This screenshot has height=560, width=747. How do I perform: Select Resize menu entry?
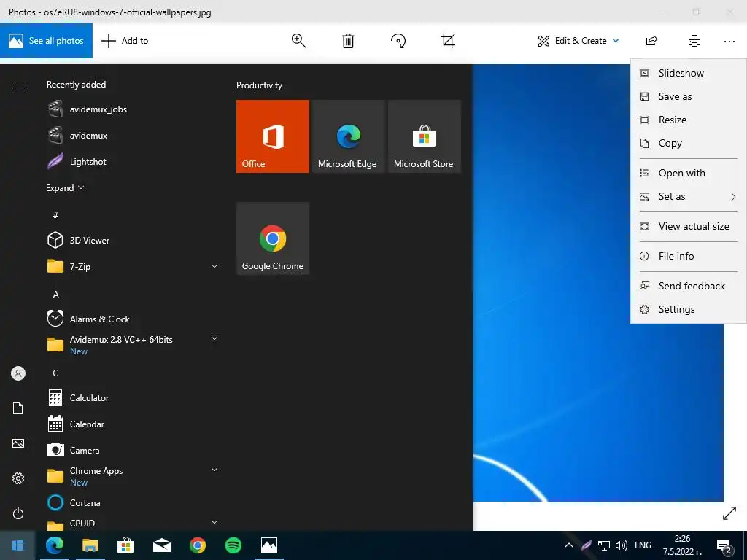[689, 120]
